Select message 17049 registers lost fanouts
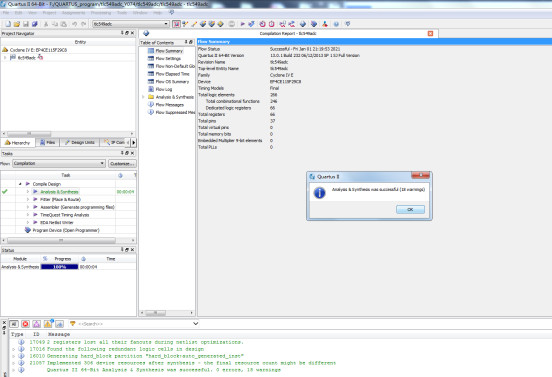The image size is (552, 377). click(136, 342)
